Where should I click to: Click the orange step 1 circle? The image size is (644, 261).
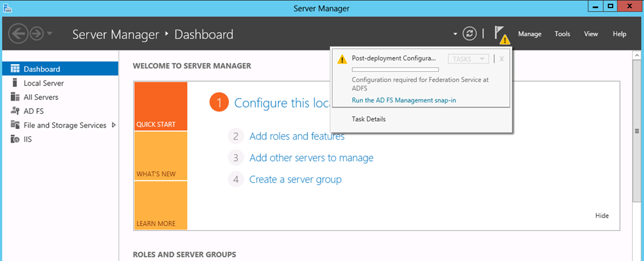coord(219,103)
